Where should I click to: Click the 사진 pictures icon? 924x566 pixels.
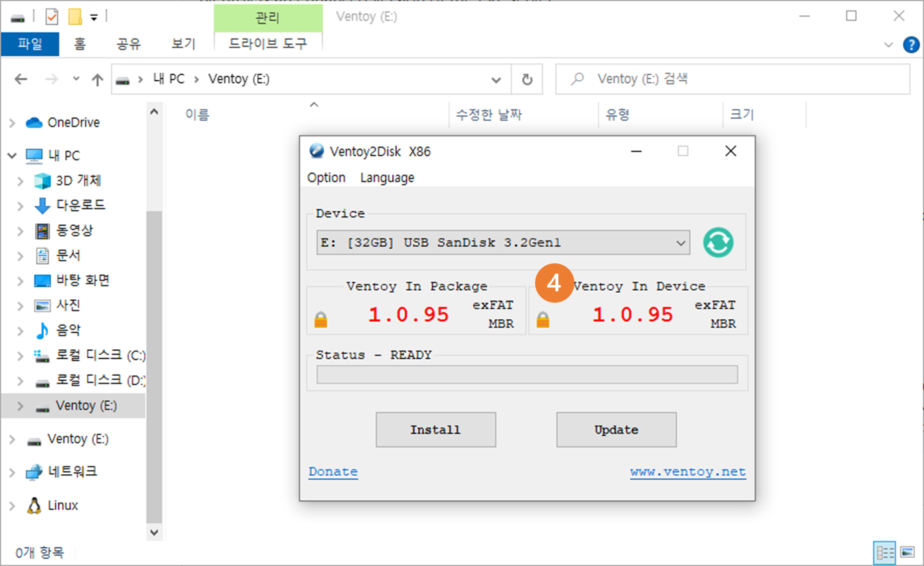coord(43,305)
